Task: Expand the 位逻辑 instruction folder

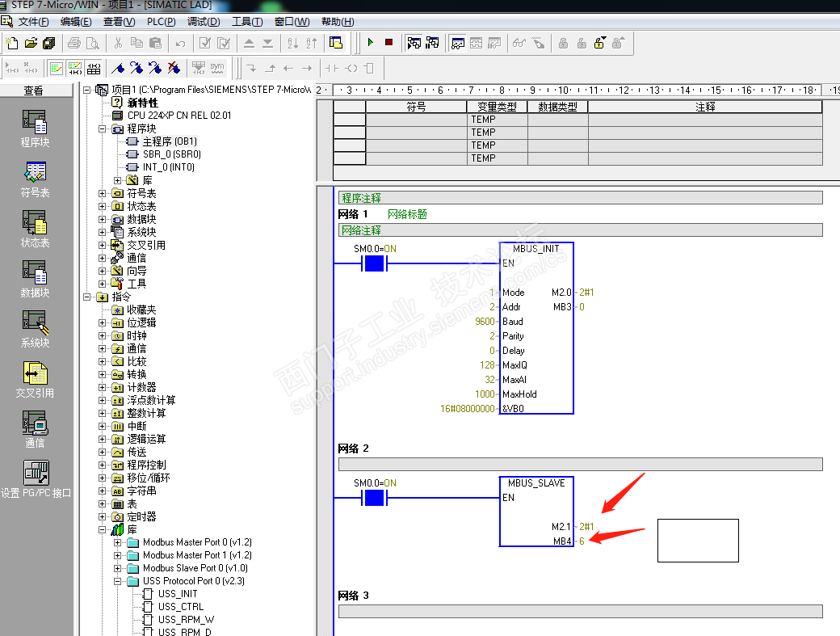Action: point(103,322)
